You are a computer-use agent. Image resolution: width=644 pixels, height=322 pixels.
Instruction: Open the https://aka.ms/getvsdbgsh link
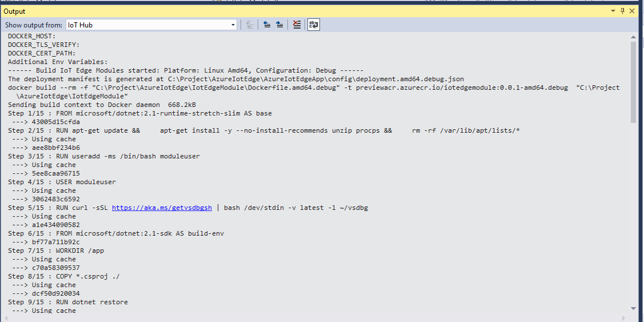[162, 208]
